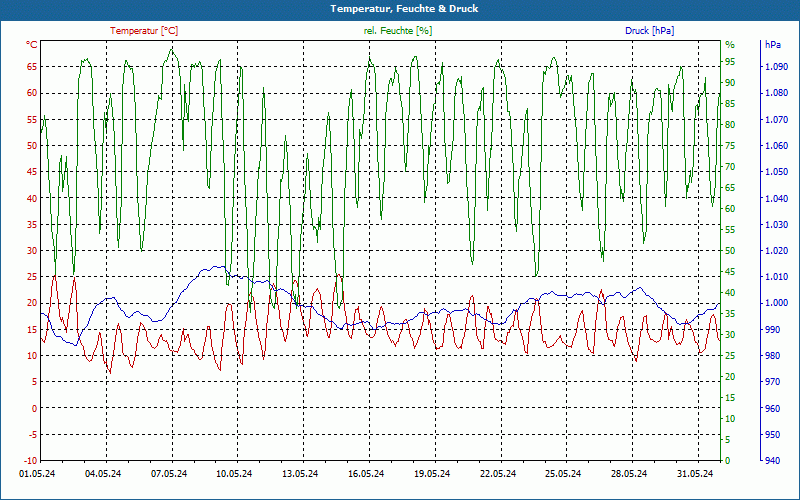The width and height of the screenshot is (800, 500).
Task: Click the blue '1.030' pressure axis value
Action: (x=776, y=224)
